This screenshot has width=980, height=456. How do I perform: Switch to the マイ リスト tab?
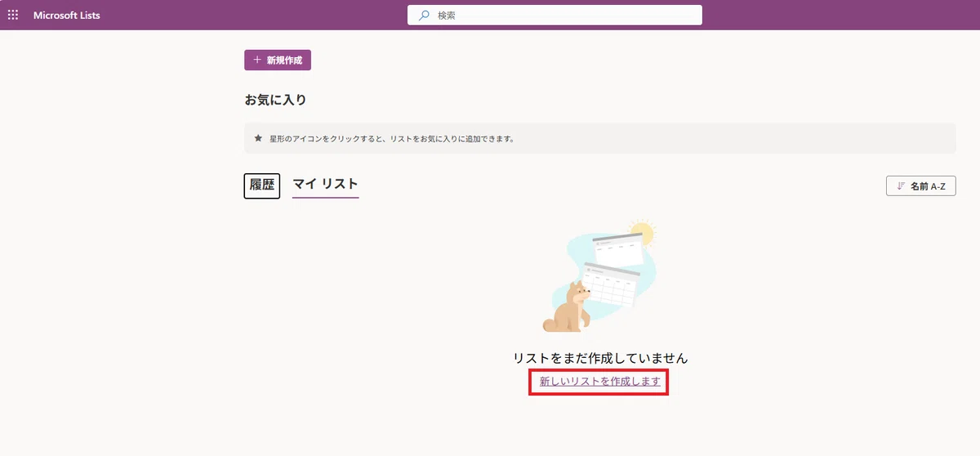click(326, 185)
